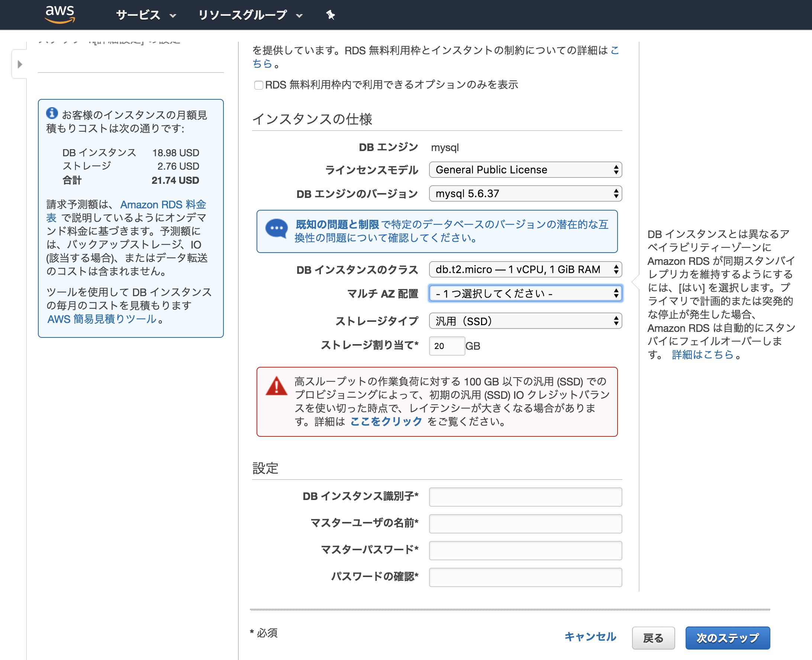Click the AWS logo home icon

[x=59, y=15]
